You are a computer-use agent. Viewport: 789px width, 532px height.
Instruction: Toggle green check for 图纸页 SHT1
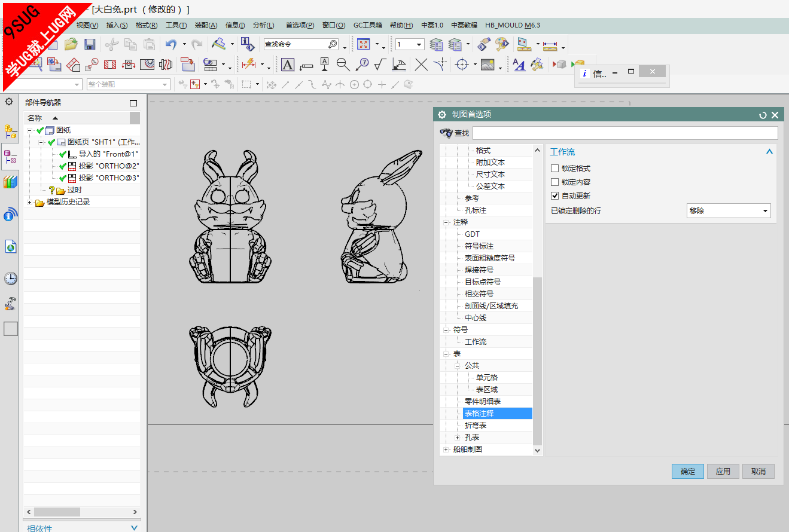[51, 142]
